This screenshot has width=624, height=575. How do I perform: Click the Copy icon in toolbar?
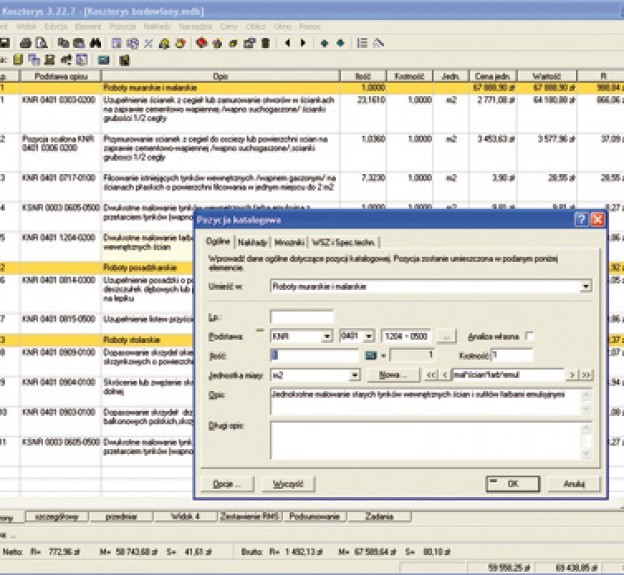63,43
